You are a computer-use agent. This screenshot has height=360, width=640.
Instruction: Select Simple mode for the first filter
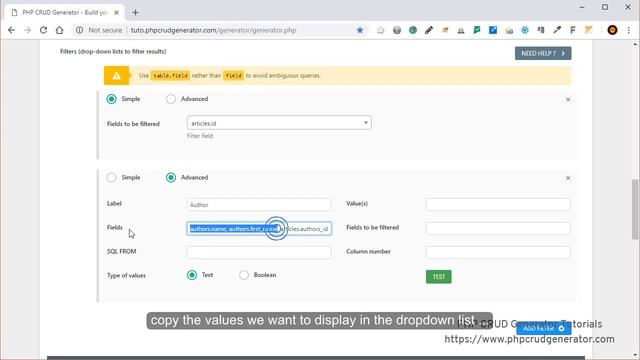(x=111, y=99)
